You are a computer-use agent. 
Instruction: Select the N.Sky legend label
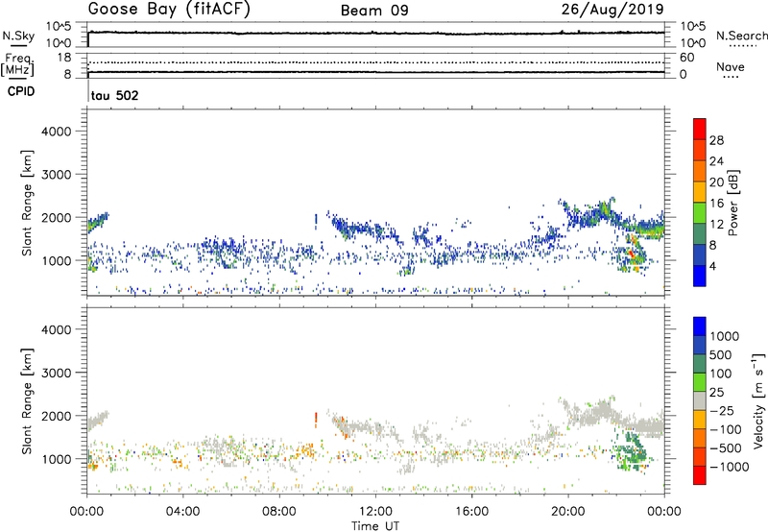click(x=18, y=36)
